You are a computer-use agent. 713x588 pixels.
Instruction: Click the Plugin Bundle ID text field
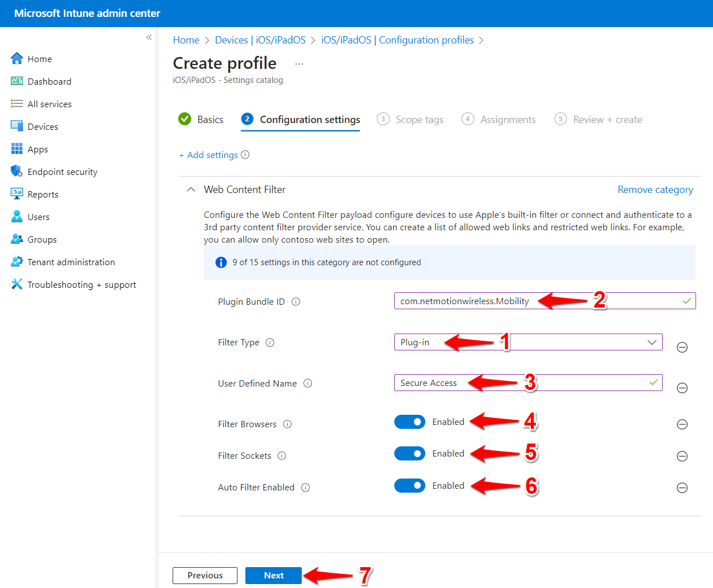coord(545,301)
